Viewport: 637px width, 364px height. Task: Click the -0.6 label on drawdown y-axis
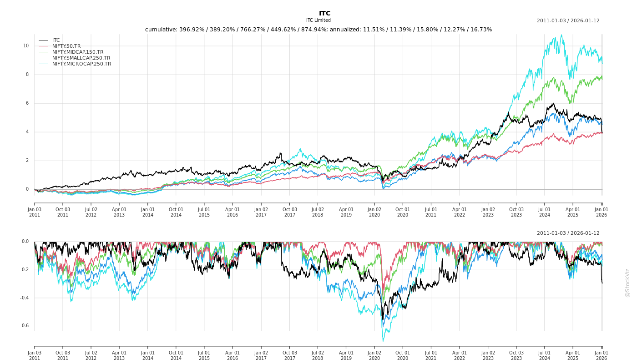click(x=24, y=326)
